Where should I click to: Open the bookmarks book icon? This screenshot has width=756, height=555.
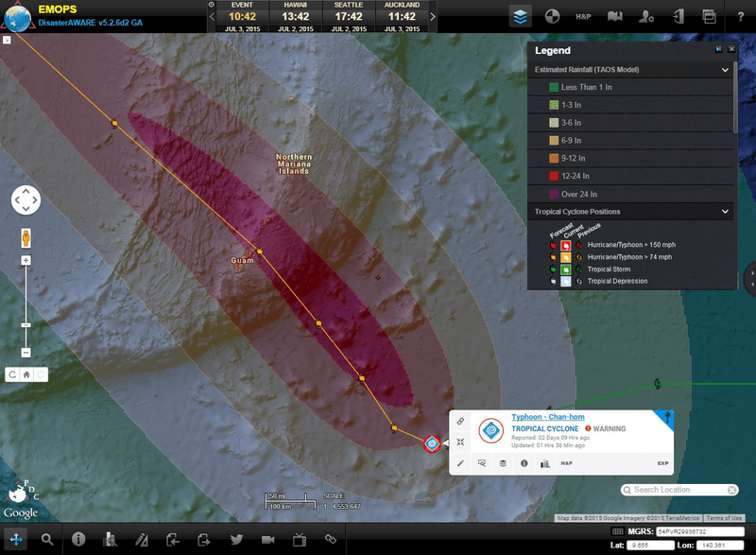pos(614,16)
